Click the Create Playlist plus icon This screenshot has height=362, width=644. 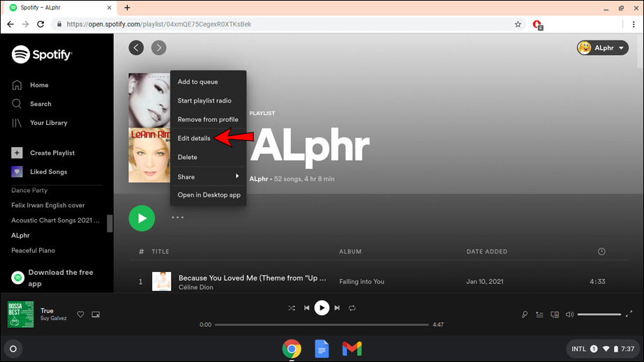17,153
